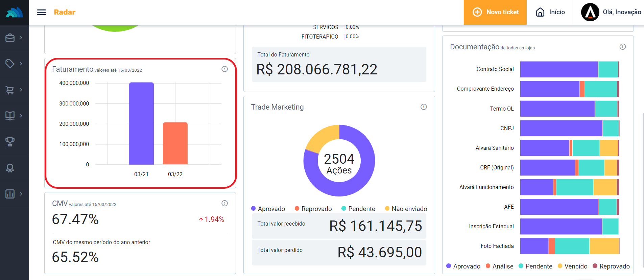The height and width of the screenshot is (280, 644).
Task: Click the award ribbon sidebar icon
Action: pos(10,168)
